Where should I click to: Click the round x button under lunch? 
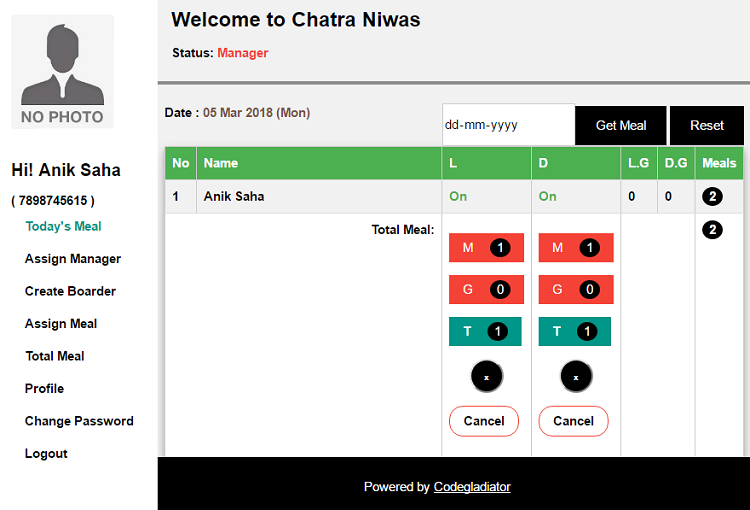point(487,377)
